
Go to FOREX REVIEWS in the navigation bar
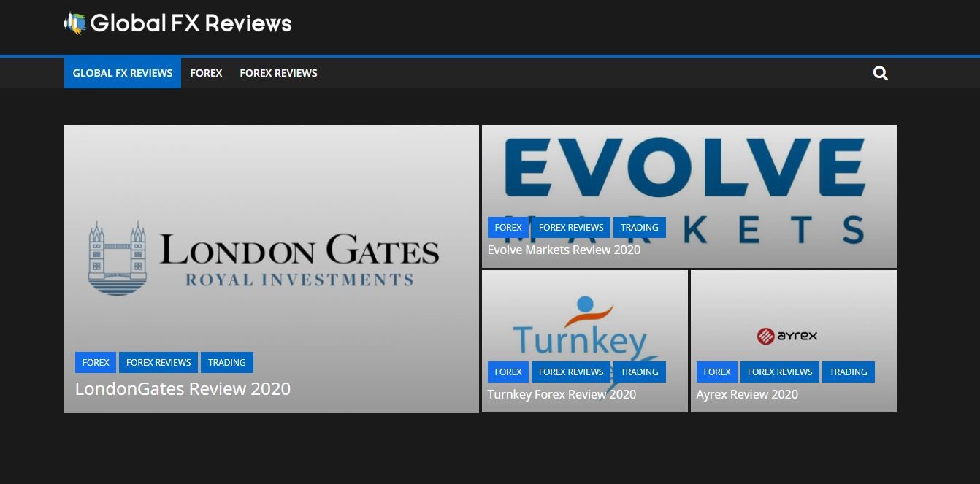click(278, 73)
